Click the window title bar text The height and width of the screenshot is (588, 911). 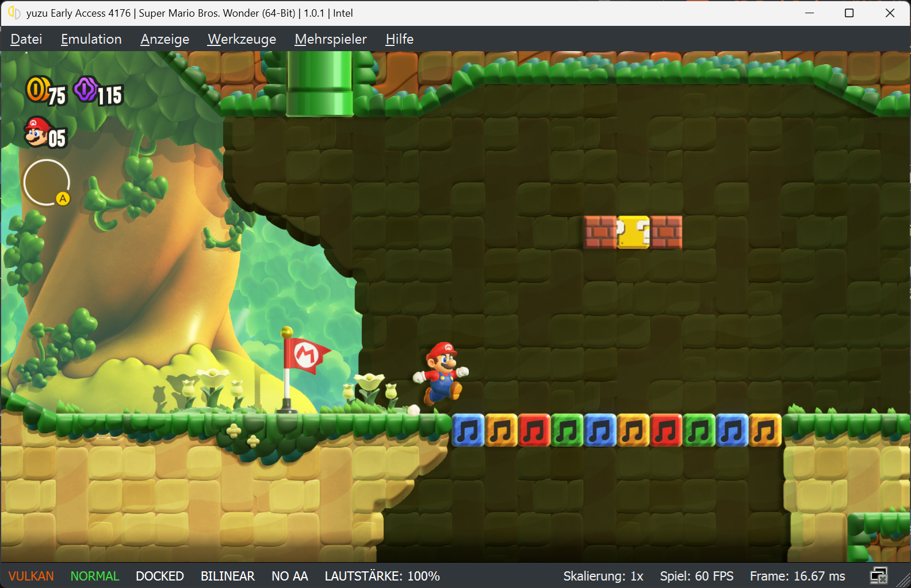pos(190,13)
